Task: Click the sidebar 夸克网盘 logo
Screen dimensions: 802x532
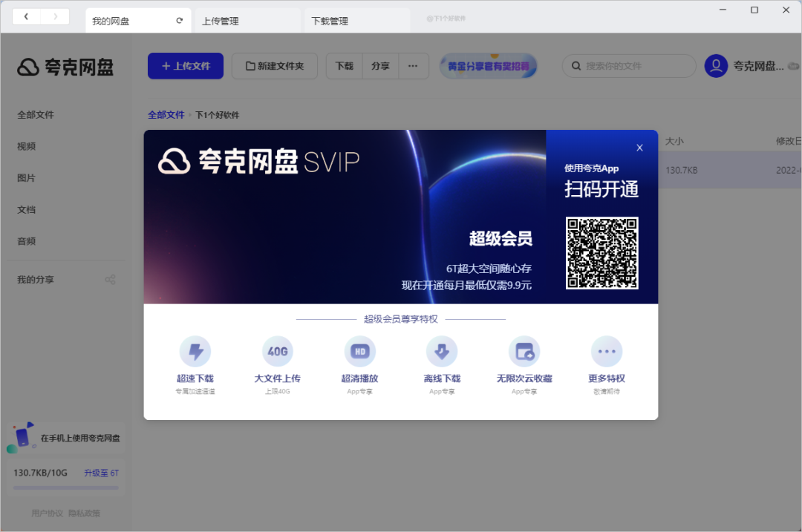Action: [x=65, y=67]
